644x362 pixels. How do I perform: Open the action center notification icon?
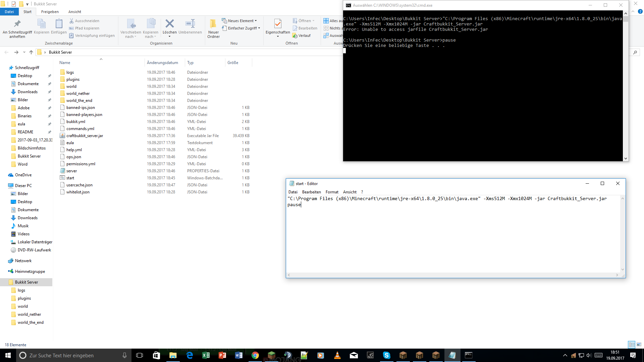click(x=633, y=355)
